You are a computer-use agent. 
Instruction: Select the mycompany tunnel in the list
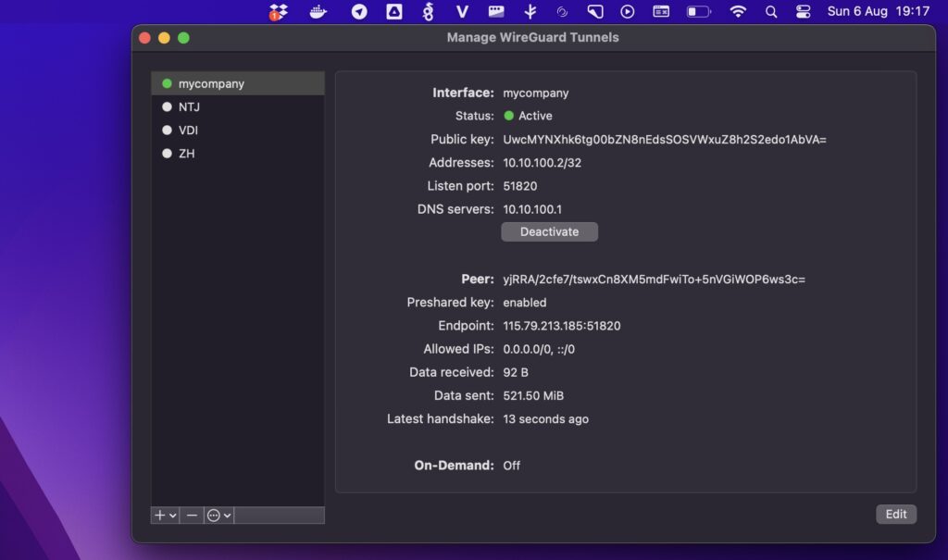(238, 83)
